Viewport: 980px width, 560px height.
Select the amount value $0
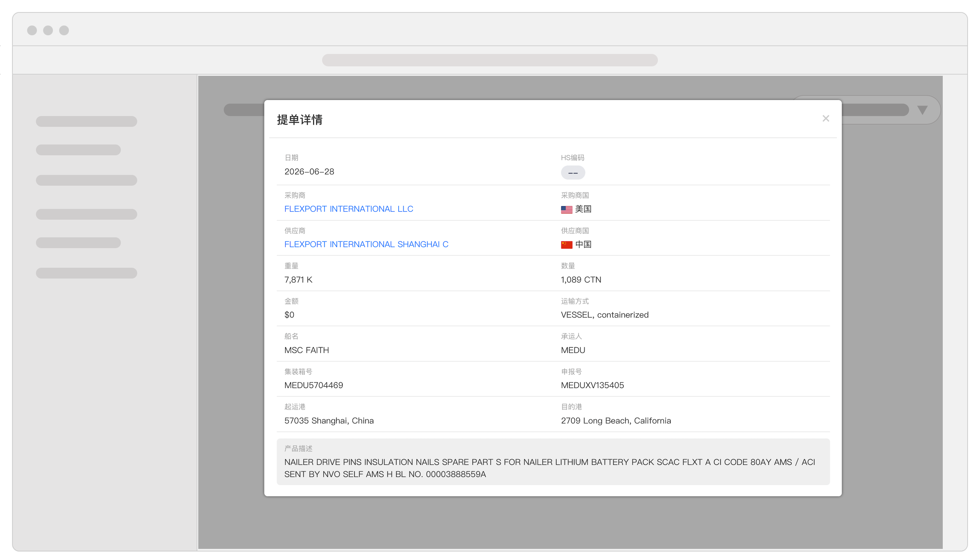point(289,314)
